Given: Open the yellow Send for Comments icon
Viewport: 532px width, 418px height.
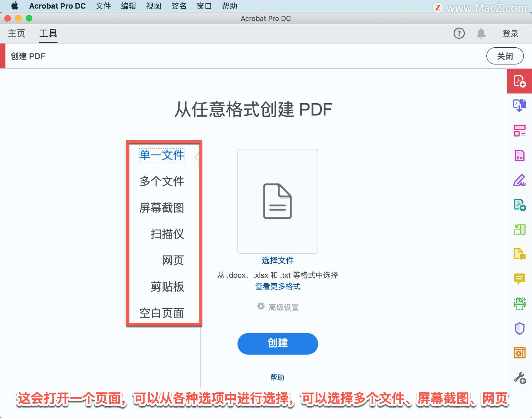Looking at the screenshot, I should [x=520, y=254].
